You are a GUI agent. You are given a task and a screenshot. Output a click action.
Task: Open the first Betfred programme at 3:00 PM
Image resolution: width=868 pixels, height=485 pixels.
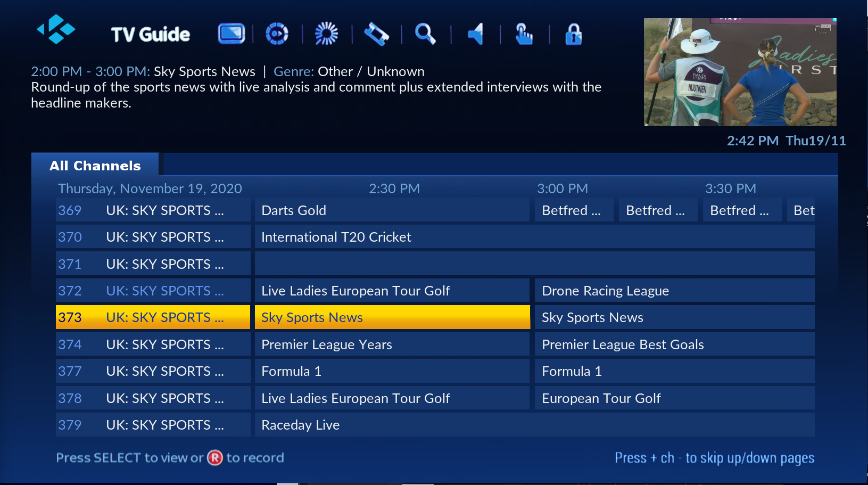tap(574, 210)
